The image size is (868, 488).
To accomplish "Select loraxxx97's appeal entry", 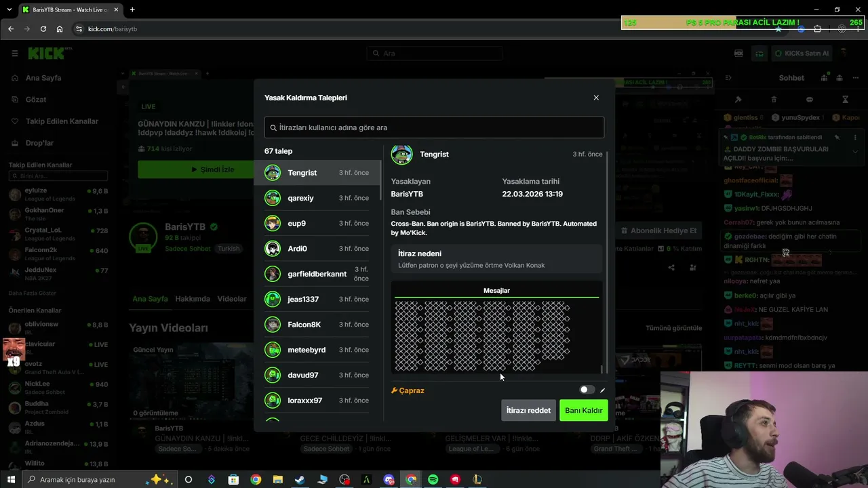I will 317,401.
